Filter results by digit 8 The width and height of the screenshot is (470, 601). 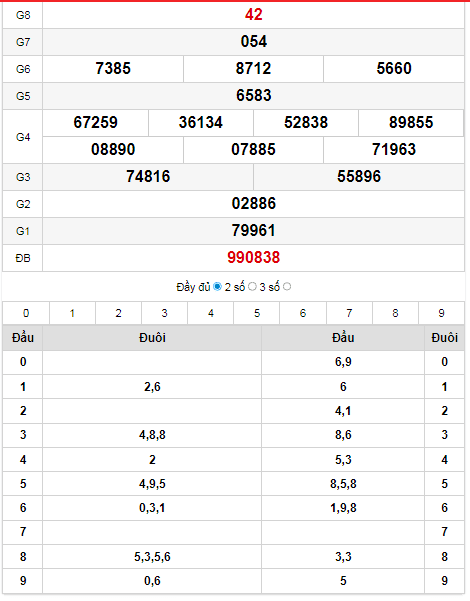pos(395,313)
